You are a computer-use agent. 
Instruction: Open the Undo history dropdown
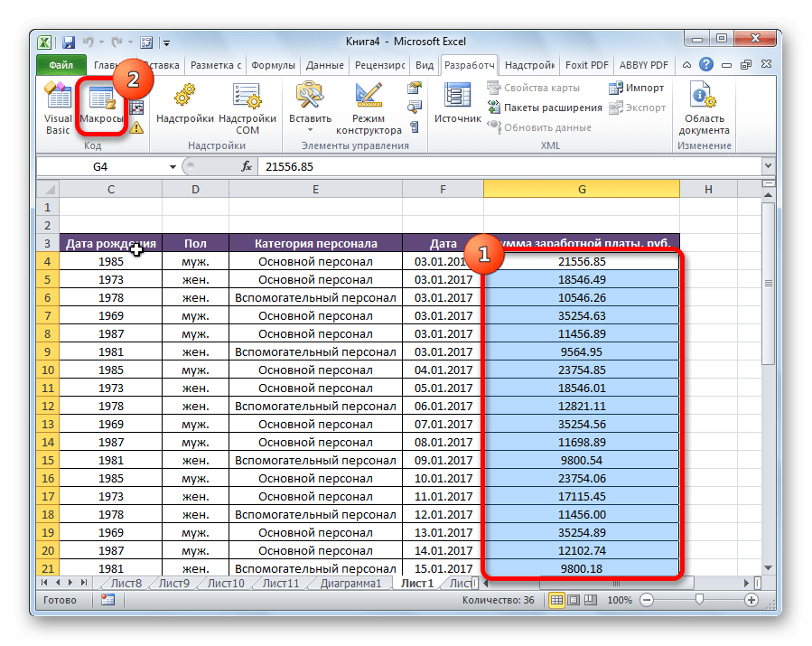(101, 42)
